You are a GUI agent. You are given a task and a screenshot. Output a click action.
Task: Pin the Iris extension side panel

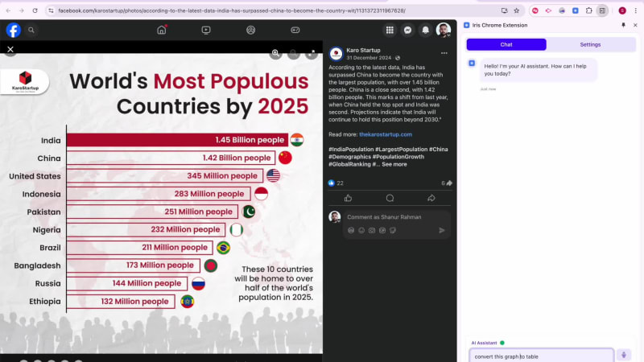tap(623, 25)
